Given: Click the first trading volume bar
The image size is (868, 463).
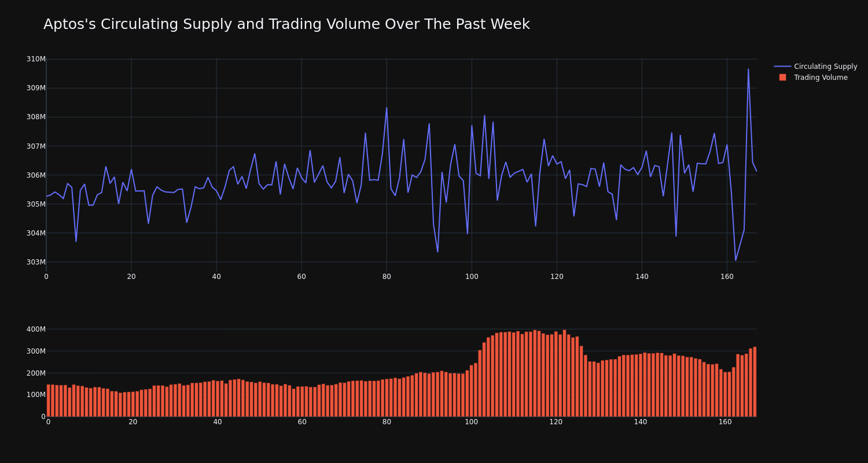Looking at the screenshot, I should tap(48, 400).
